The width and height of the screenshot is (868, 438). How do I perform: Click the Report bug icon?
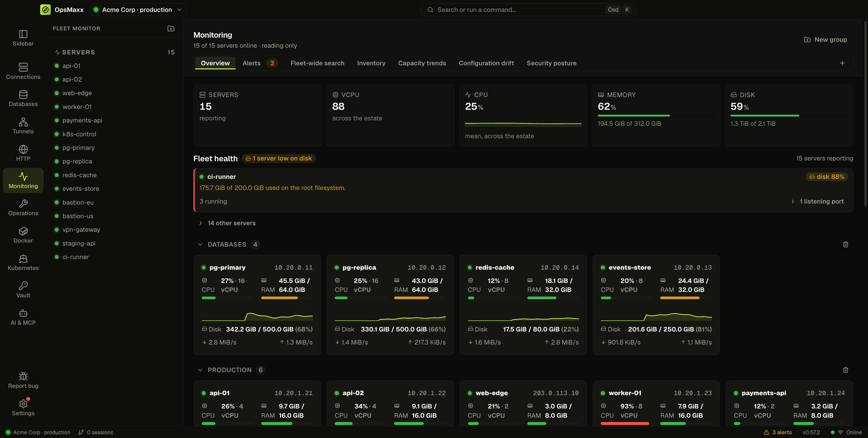(23, 376)
